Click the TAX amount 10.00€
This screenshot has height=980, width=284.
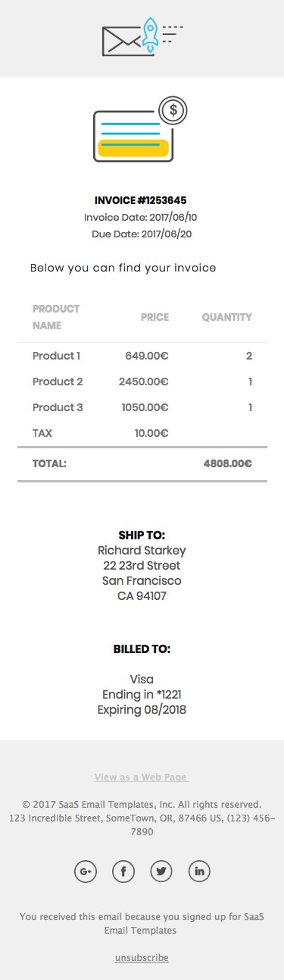pos(151,433)
